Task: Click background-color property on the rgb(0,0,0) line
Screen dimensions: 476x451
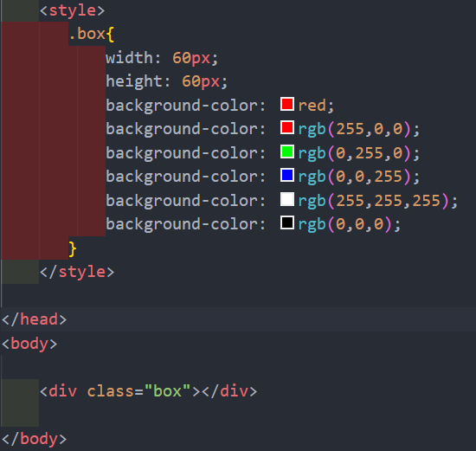Action: pyautogui.click(x=181, y=224)
